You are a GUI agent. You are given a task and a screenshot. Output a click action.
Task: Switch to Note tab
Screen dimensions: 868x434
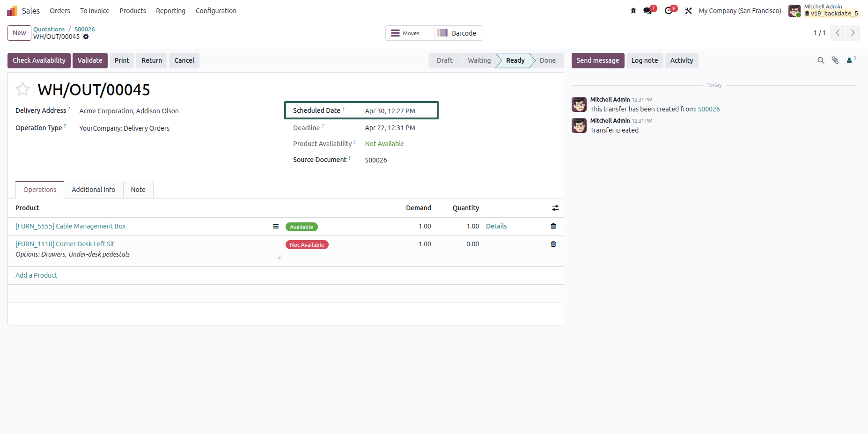tap(138, 190)
